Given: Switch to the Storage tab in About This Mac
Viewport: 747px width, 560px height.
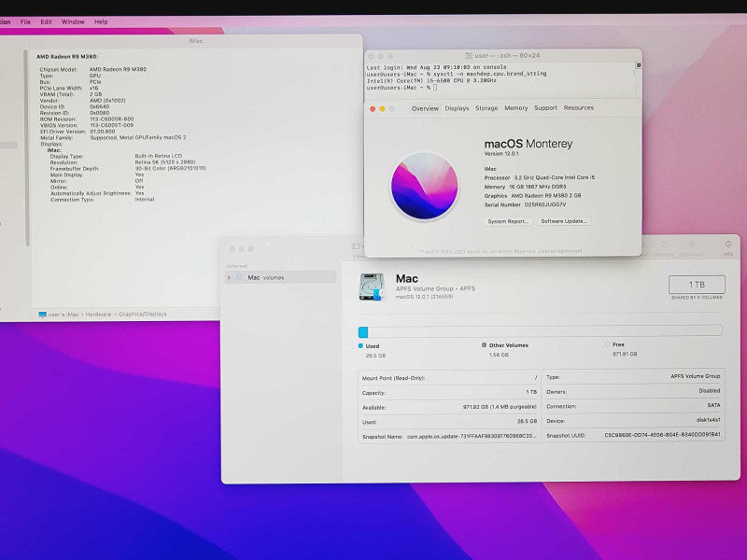Looking at the screenshot, I should click(x=486, y=108).
